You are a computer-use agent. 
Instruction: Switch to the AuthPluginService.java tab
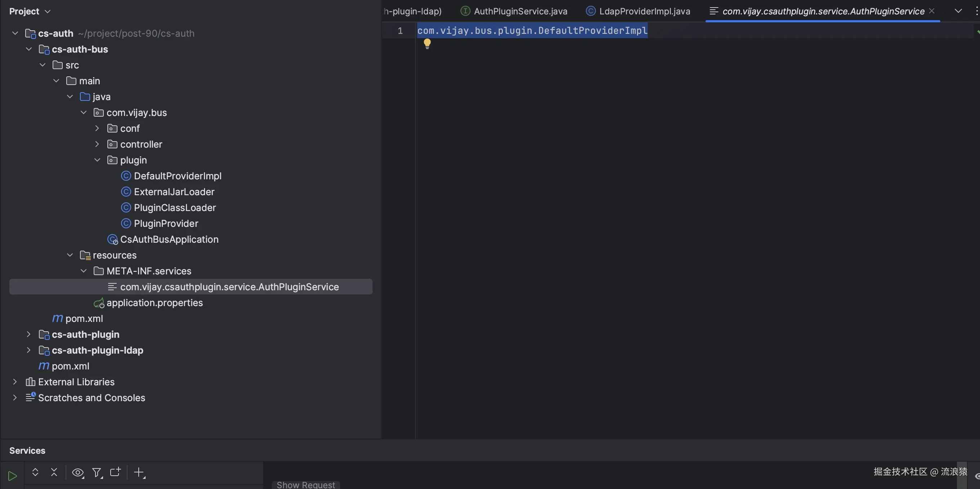pos(520,12)
